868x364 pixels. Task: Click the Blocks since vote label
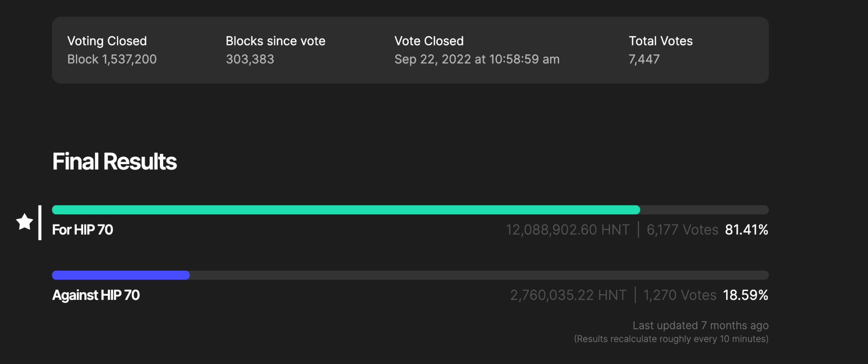pos(275,41)
